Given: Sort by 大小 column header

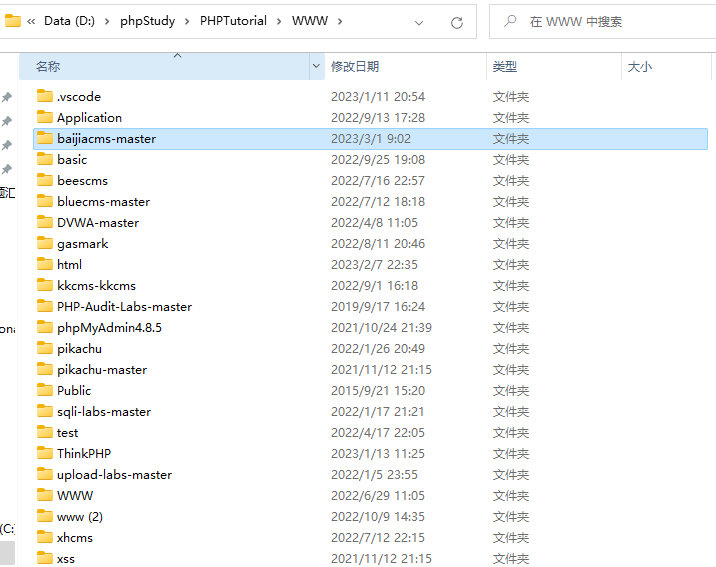Looking at the screenshot, I should pos(666,67).
